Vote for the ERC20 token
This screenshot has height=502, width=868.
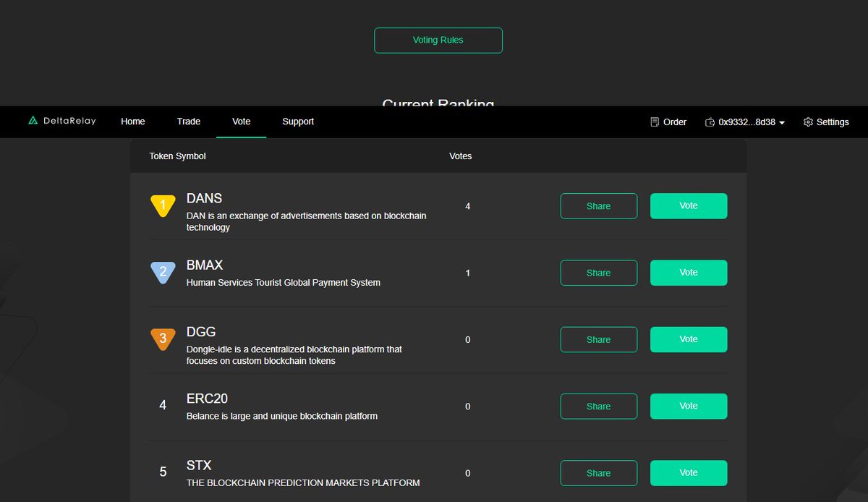click(x=688, y=406)
